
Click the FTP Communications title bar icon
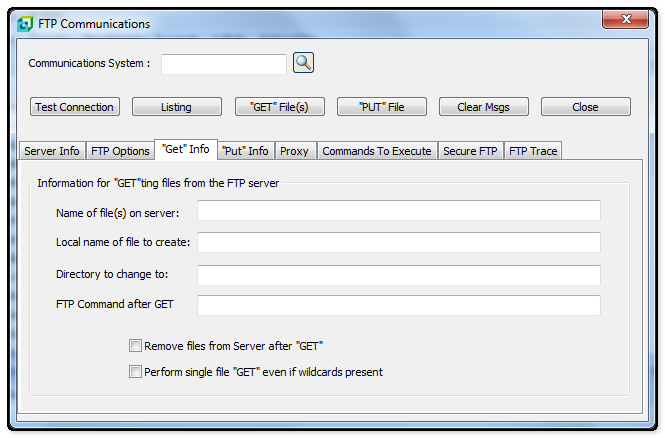click(x=25, y=24)
